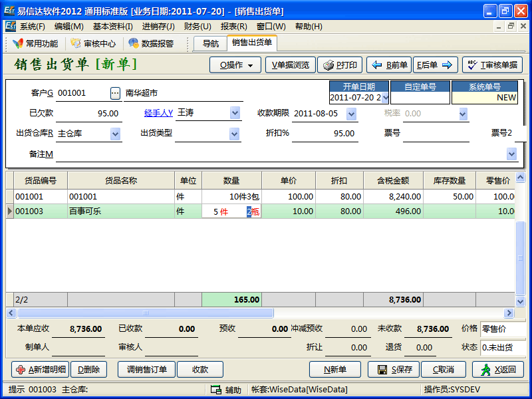Go to previous record with B前单

(388, 65)
